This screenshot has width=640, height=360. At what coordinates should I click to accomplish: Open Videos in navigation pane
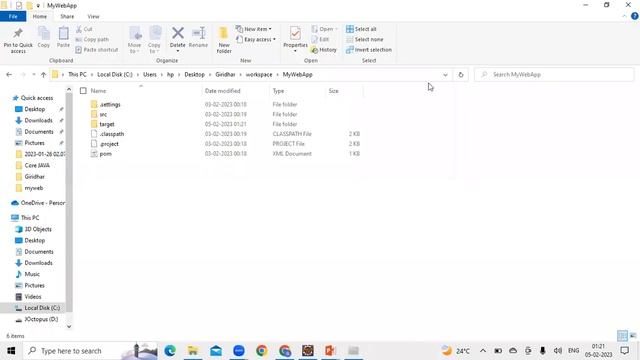[33, 297]
